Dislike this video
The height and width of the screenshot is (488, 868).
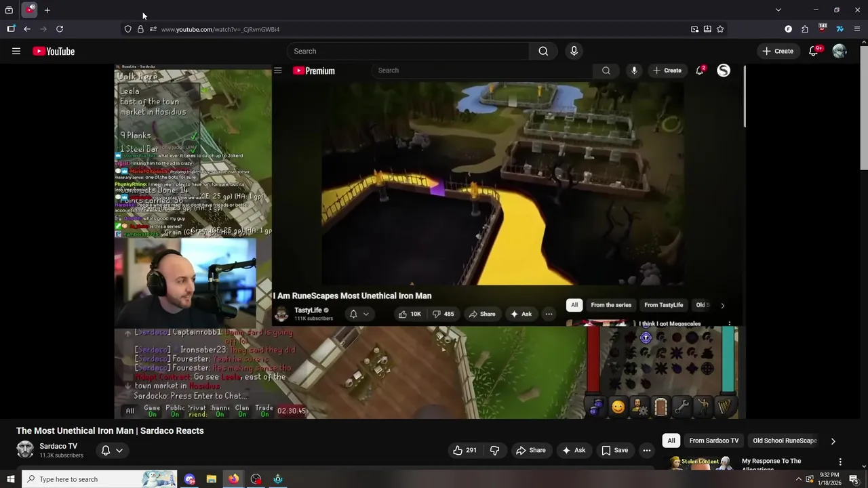(x=494, y=450)
